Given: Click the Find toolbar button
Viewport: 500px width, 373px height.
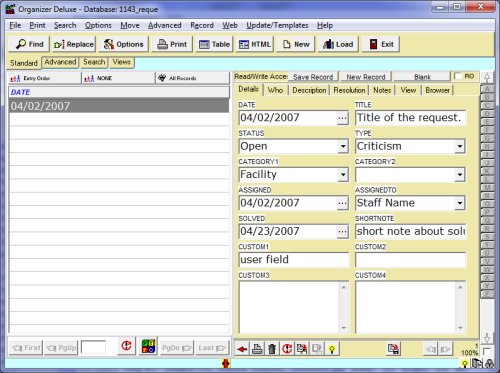Looking at the screenshot, I should pyautogui.click(x=29, y=44).
